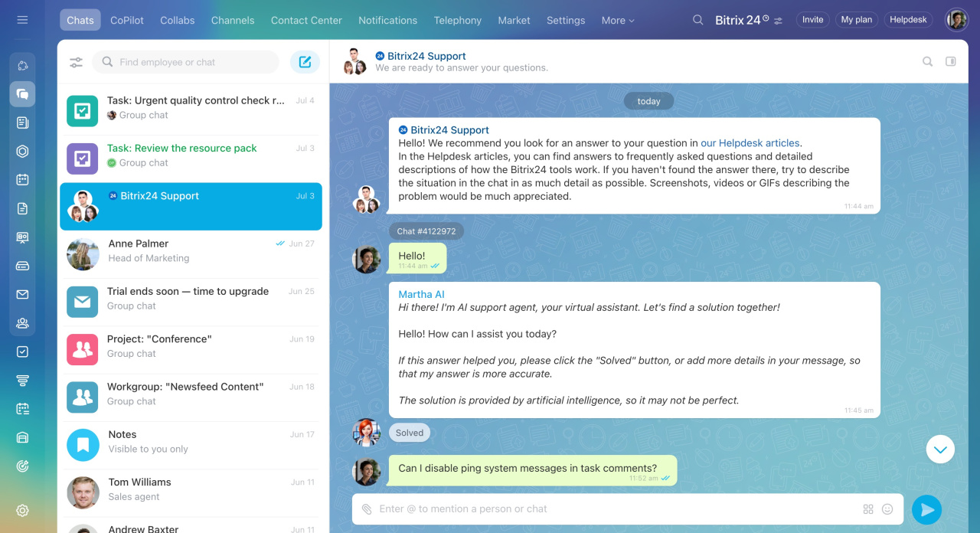Open portal settings sliders next to Bitrix24
This screenshot has height=533, width=980.
779,21
